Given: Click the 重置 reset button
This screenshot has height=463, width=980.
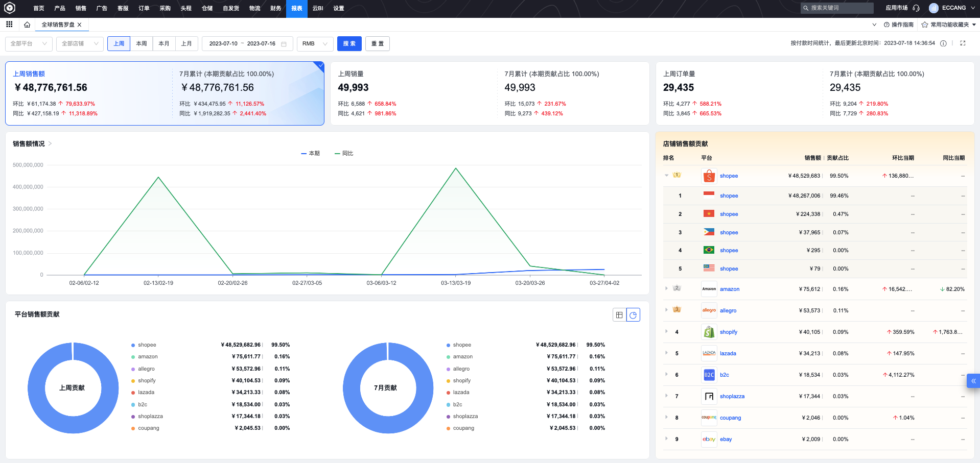Looking at the screenshot, I should coord(378,44).
